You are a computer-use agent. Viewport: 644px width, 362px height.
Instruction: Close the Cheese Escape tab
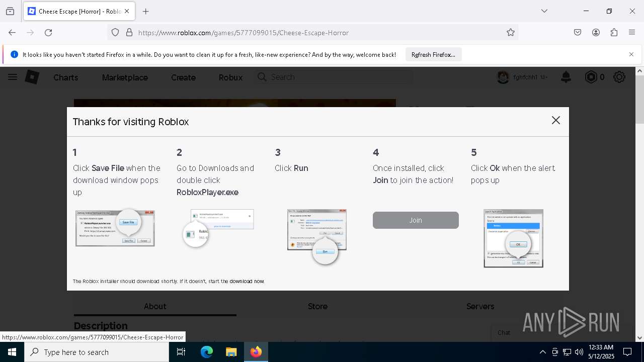(127, 11)
